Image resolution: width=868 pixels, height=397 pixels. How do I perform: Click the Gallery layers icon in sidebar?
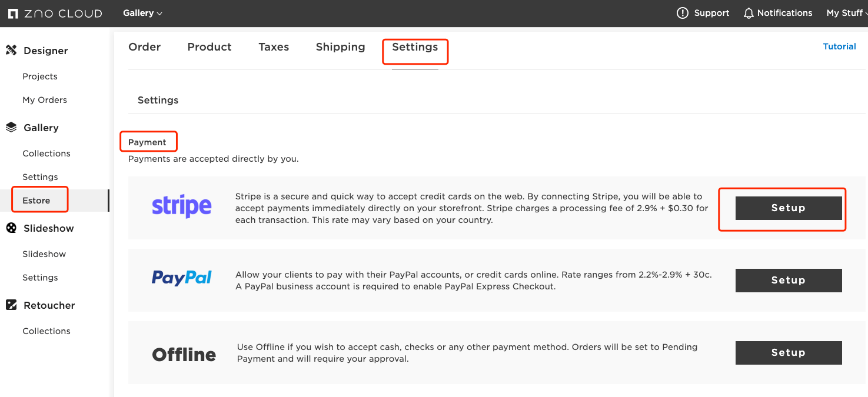tap(11, 127)
